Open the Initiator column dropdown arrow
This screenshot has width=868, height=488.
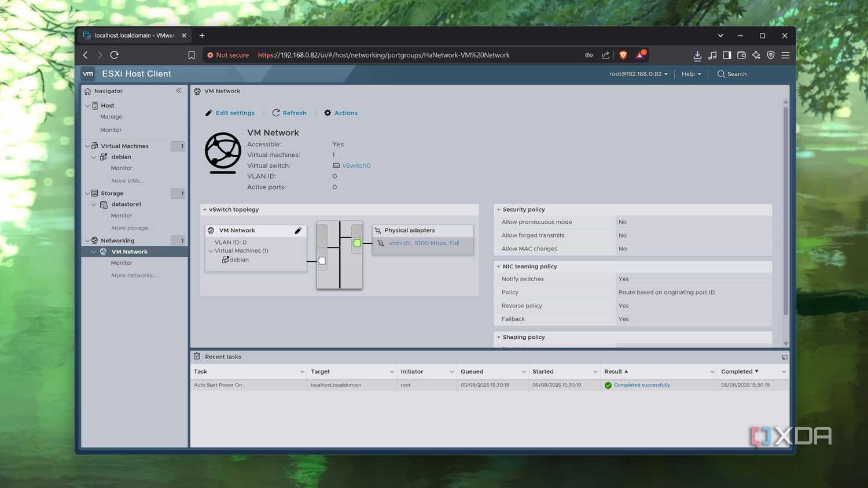(452, 372)
